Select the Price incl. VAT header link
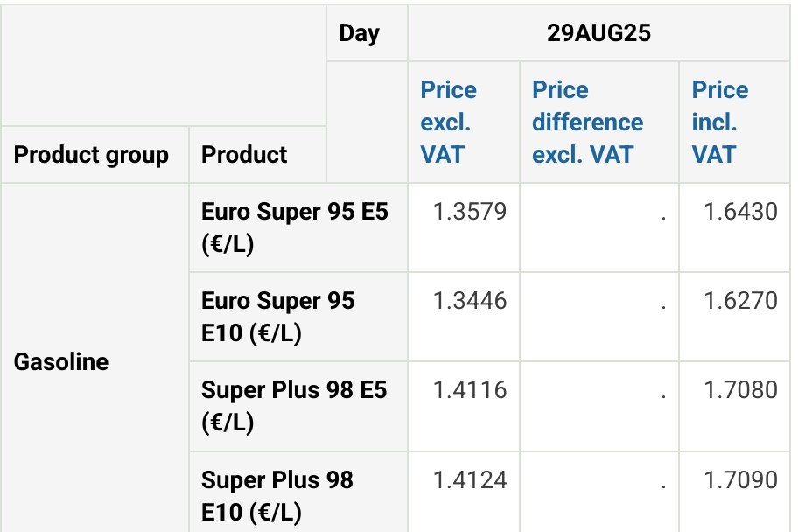The image size is (798, 532). [x=720, y=122]
